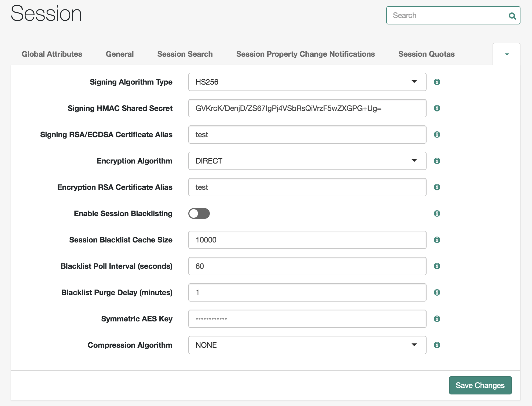Click Encryption RSA Certificate Alias field

click(x=307, y=187)
